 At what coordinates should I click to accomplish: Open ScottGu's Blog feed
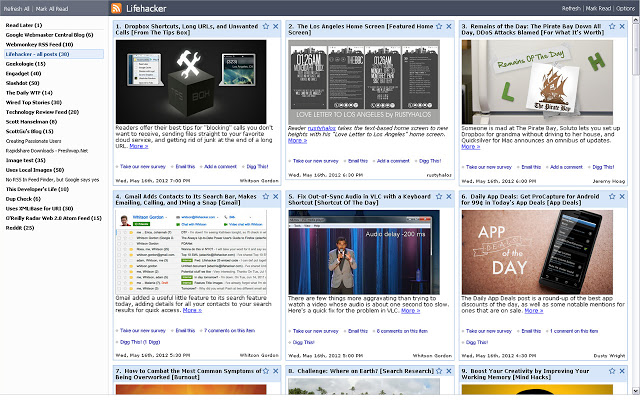click(x=29, y=131)
